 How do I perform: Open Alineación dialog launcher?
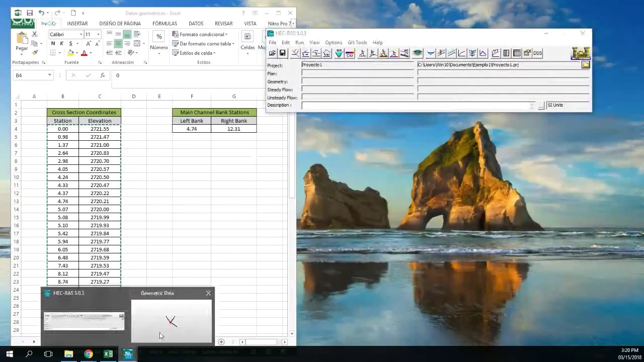145,62
